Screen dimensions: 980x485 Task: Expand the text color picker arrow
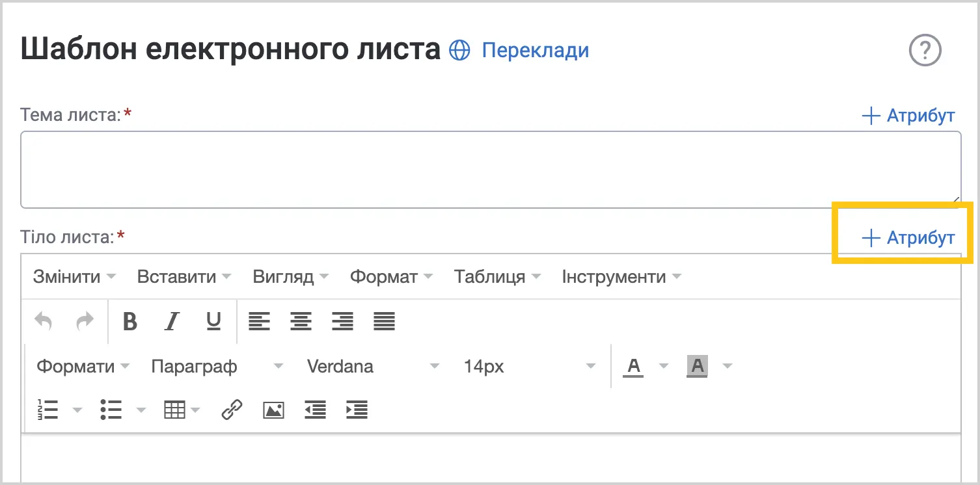664,367
